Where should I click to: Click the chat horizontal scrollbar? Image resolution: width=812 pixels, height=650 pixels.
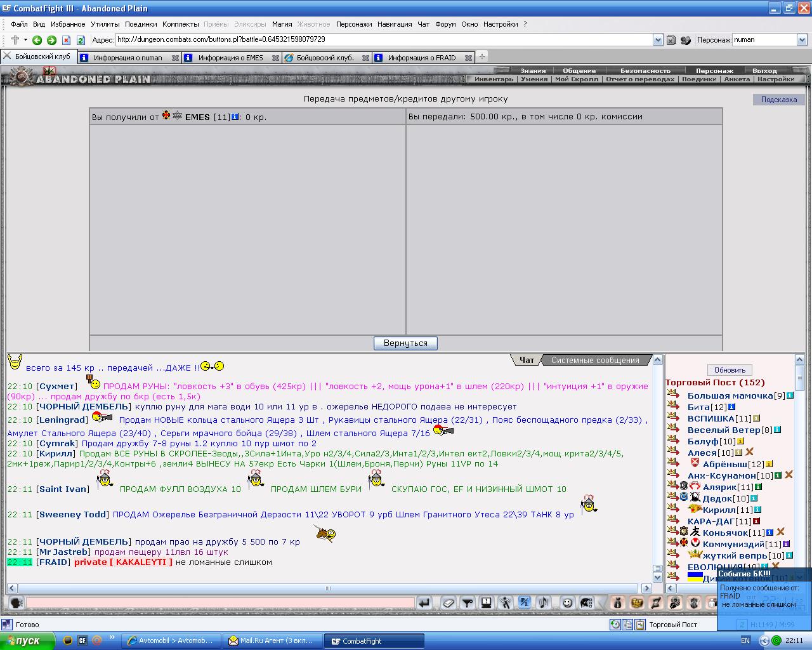pos(329,588)
